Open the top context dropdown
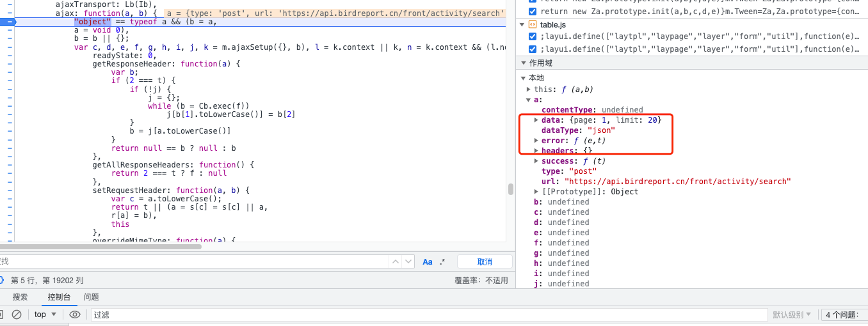The height and width of the screenshot is (326, 868). [45, 314]
